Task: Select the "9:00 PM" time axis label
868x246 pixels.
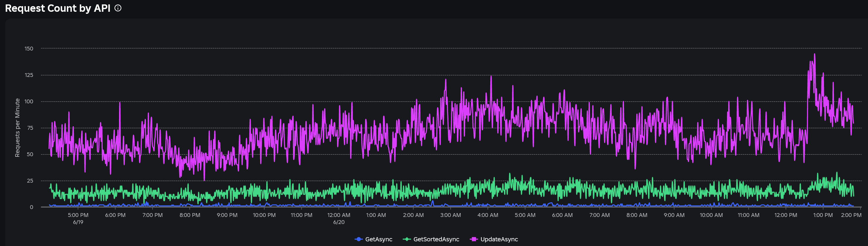Action: tap(227, 215)
